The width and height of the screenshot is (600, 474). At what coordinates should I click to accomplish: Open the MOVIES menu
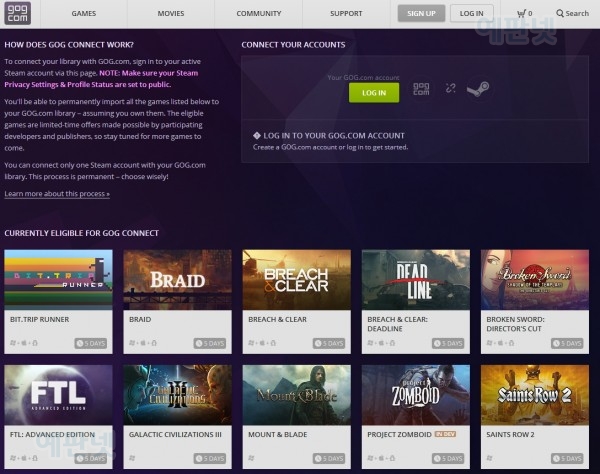(x=171, y=13)
